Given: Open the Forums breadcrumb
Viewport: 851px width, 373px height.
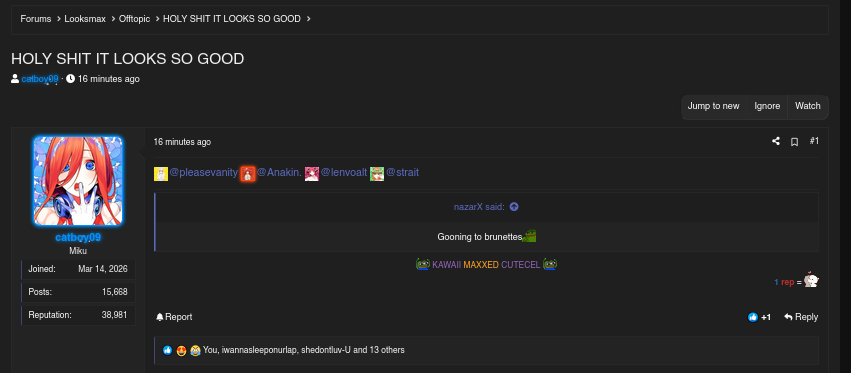Looking at the screenshot, I should tap(36, 19).
